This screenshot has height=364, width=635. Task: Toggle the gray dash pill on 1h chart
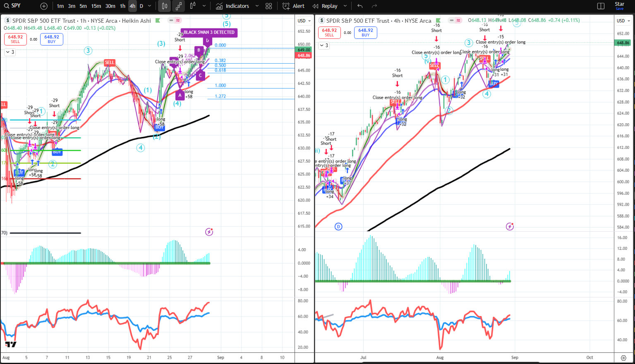pos(171,20)
